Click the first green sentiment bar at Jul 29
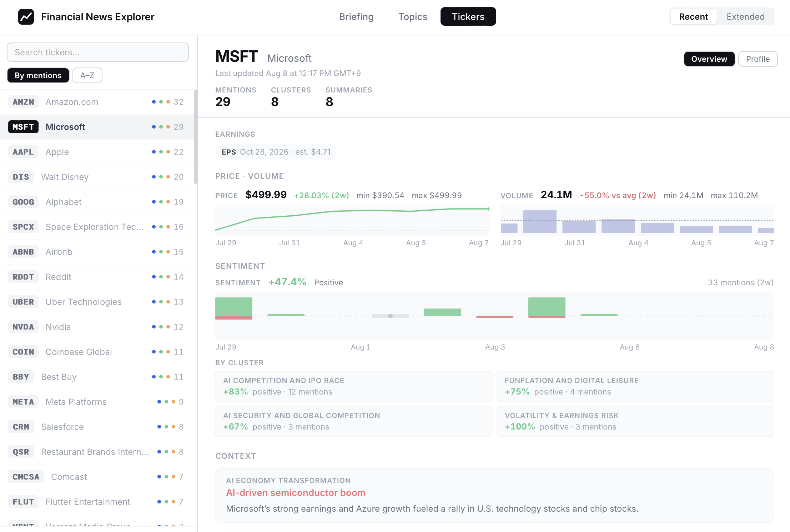Screen dimensions: 790x532 (234, 307)
